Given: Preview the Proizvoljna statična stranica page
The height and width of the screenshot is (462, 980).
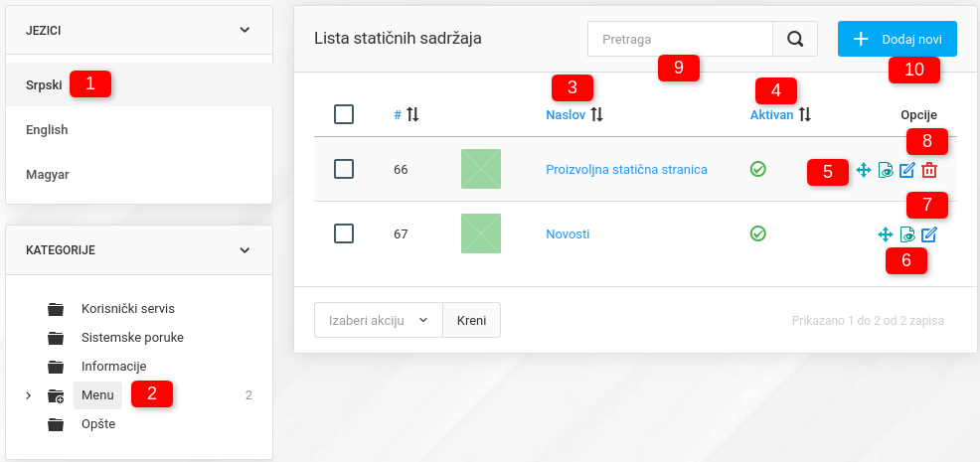Looking at the screenshot, I should pyautogui.click(x=886, y=170).
